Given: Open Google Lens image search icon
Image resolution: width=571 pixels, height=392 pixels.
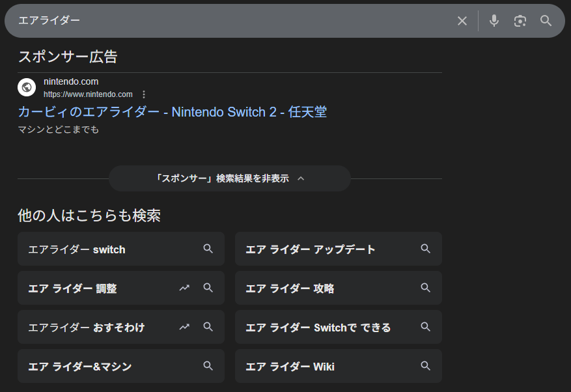Looking at the screenshot, I should (x=520, y=21).
